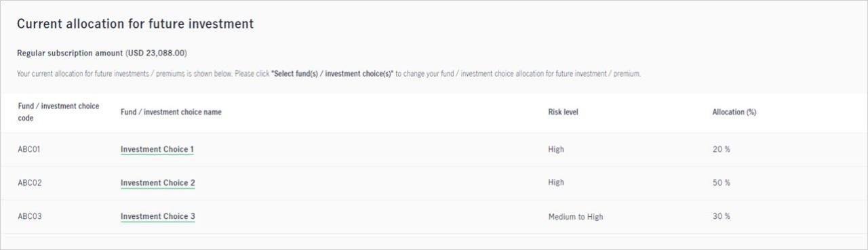Click the High risk level for ABC02
The height and width of the screenshot is (250, 868).
point(556,183)
